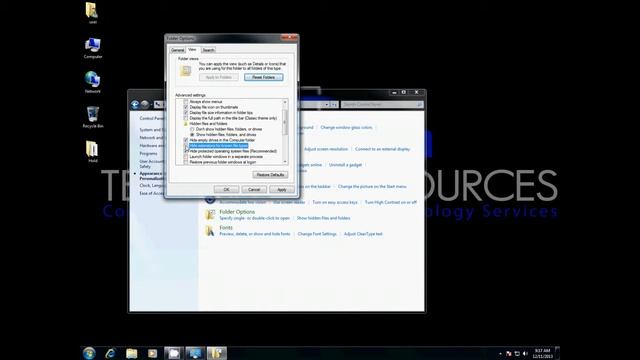Image resolution: width=640 pixels, height=360 pixels.
Task: Toggle Display the full path in title bar
Action: [x=186, y=118]
